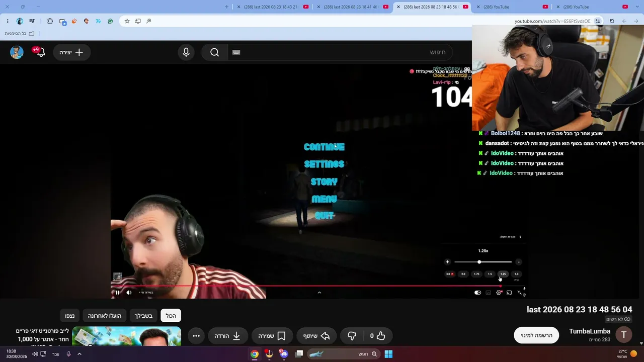
Task: Click the הרשמה למינוי subscribe button
Action: click(536, 335)
